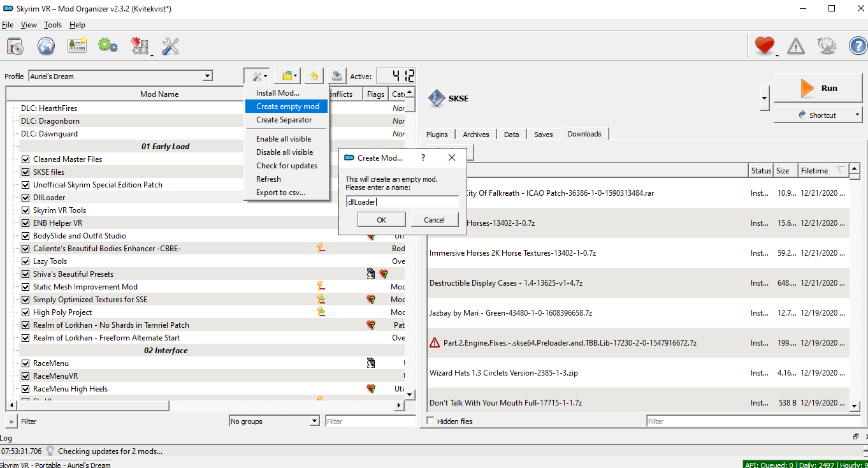Click the conflict icon on Simply Optimized Textures row
Viewport: 868px width, 468px height.
[321, 299]
